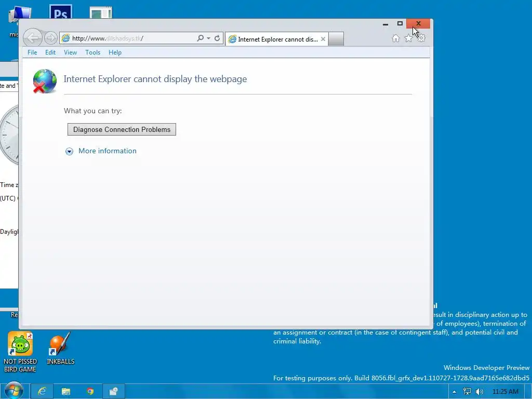Image resolution: width=532 pixels, height=399 pixels.
Task: Click the IE page icon in the address bar
Action: (x=66, y=38)
